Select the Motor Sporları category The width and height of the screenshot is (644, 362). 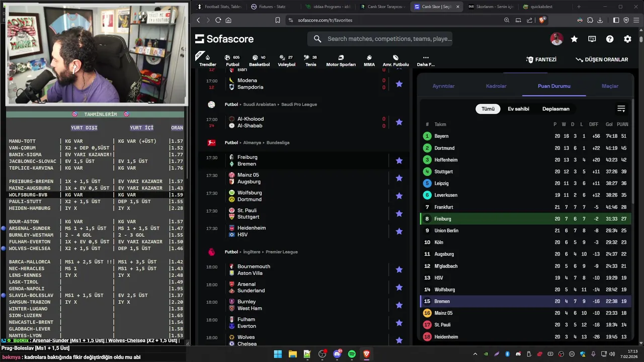[x=341, y=60]
